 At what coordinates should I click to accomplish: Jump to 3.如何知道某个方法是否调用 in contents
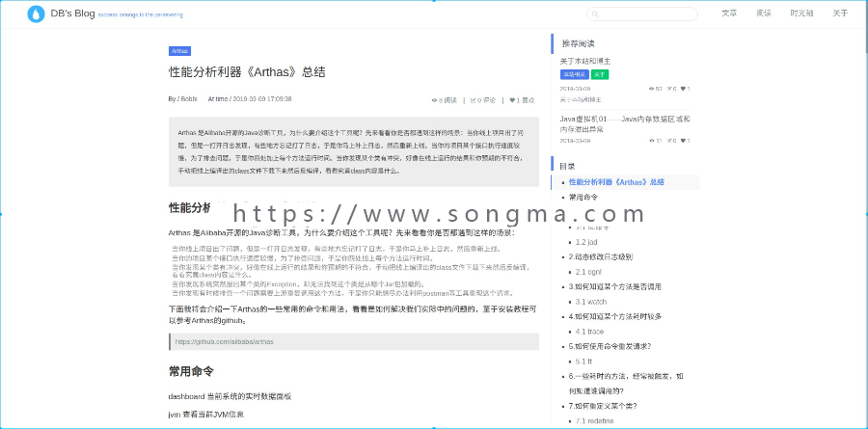615,286
